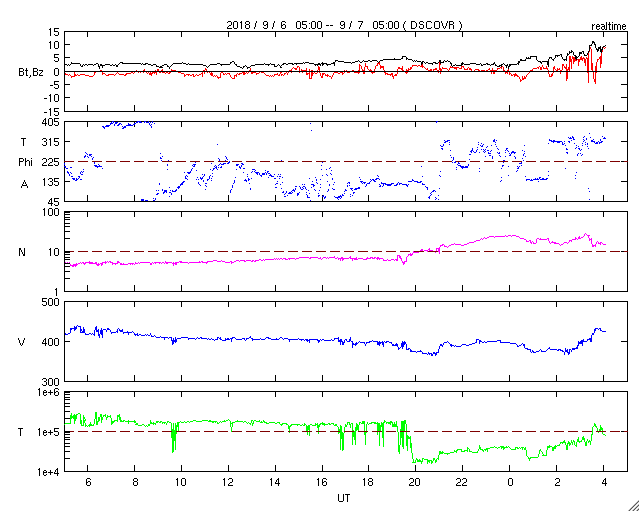640x512 pixels.
Task: Click the '135' tick on Phi panel
Action: [51, 182]
